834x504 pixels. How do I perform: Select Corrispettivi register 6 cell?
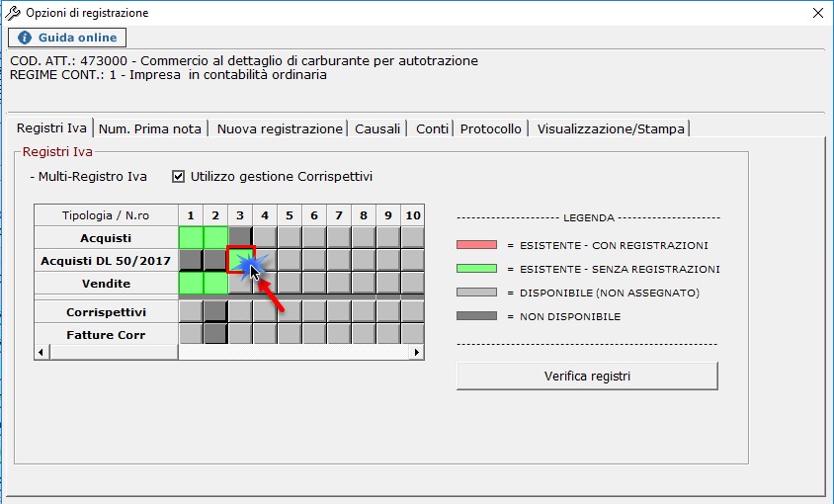[314, 311]
